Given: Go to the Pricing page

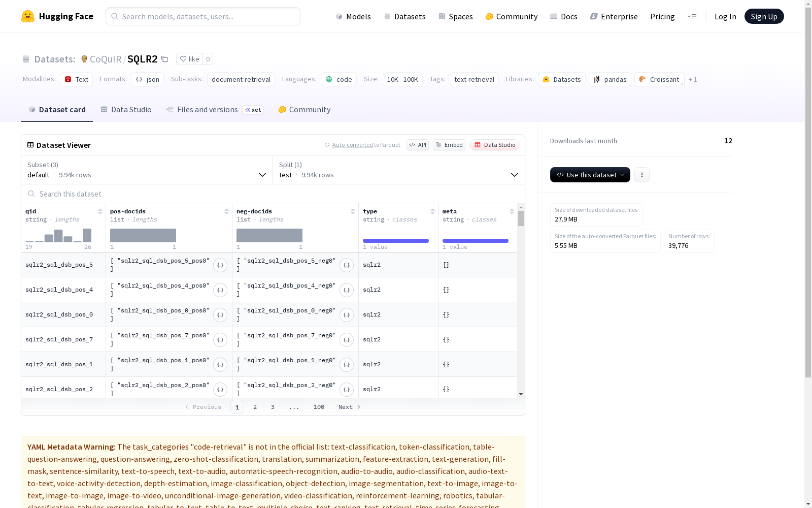Looking at the screenshot, I should 662,16.
